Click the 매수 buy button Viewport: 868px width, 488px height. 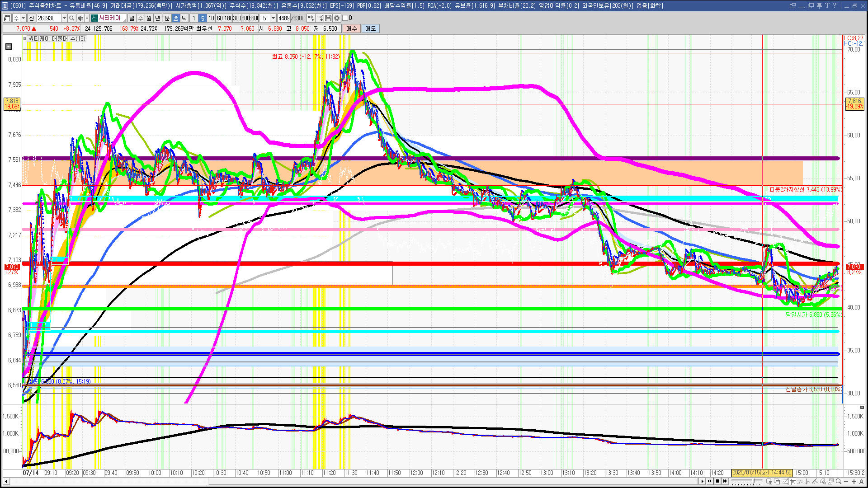click(x=351, y=28)
